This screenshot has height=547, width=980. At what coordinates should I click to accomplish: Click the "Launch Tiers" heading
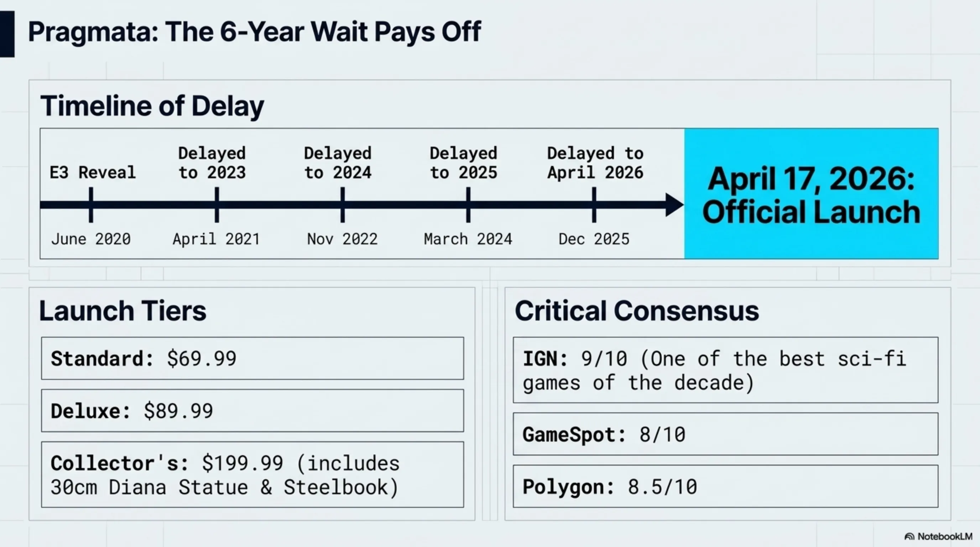tap(123, 311)
